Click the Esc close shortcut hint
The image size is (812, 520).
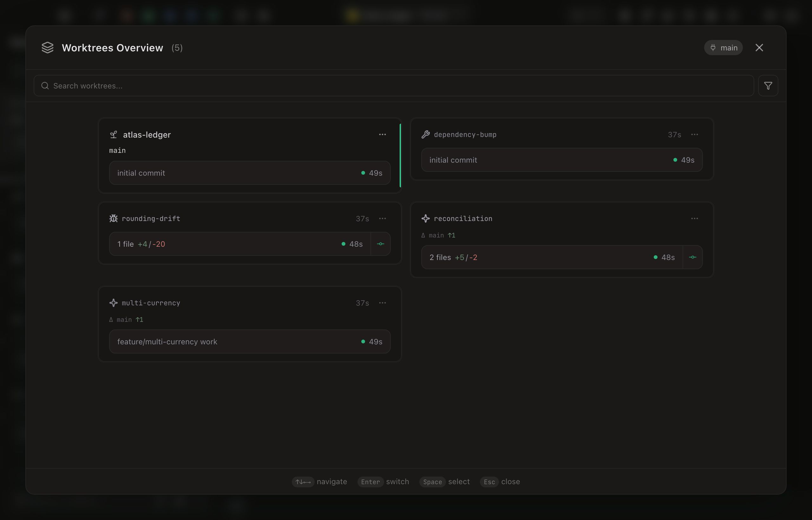tap(500, 482)
